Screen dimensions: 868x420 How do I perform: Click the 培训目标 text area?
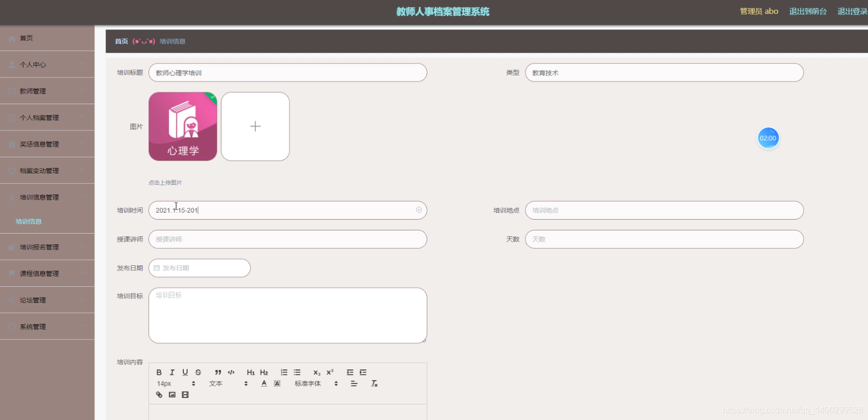[x=288, y=316]
